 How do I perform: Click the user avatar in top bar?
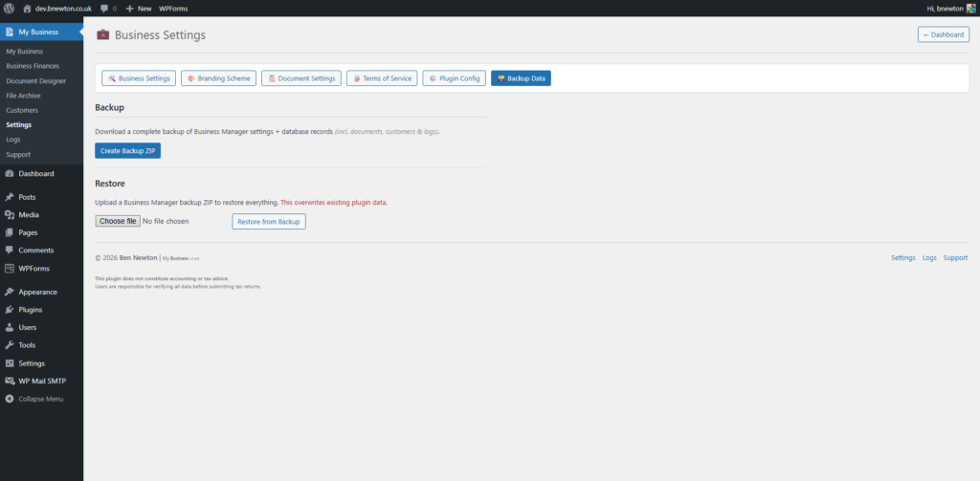tap(969, 8)
